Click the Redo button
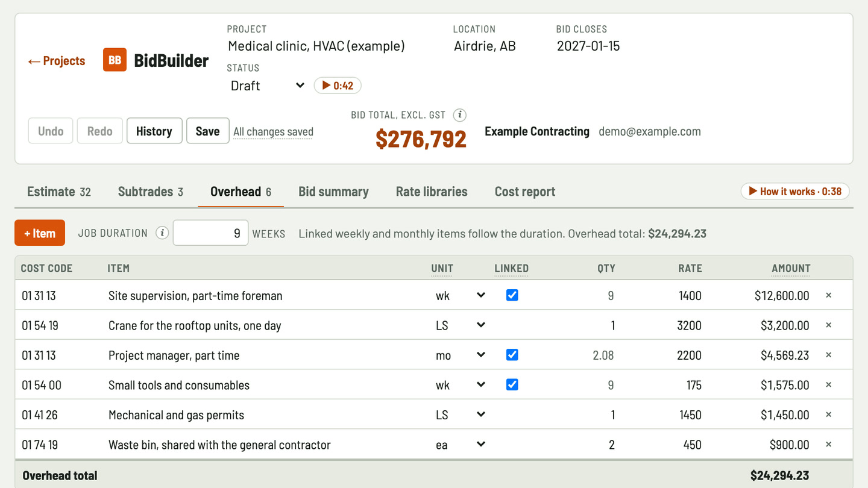 pos(99,131)
